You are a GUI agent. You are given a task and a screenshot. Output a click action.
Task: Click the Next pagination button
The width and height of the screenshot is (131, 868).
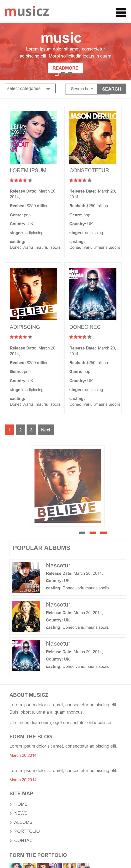46,430
